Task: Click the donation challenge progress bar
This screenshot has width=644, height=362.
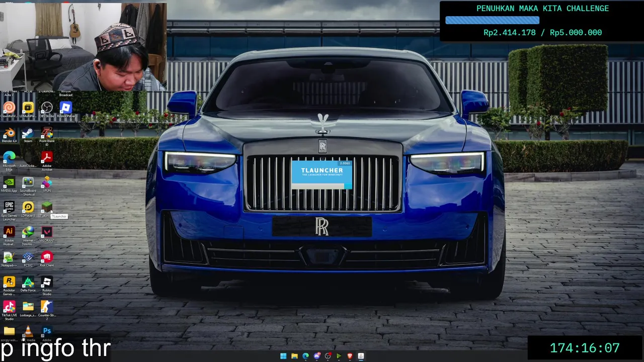Action: coord(492,20)
